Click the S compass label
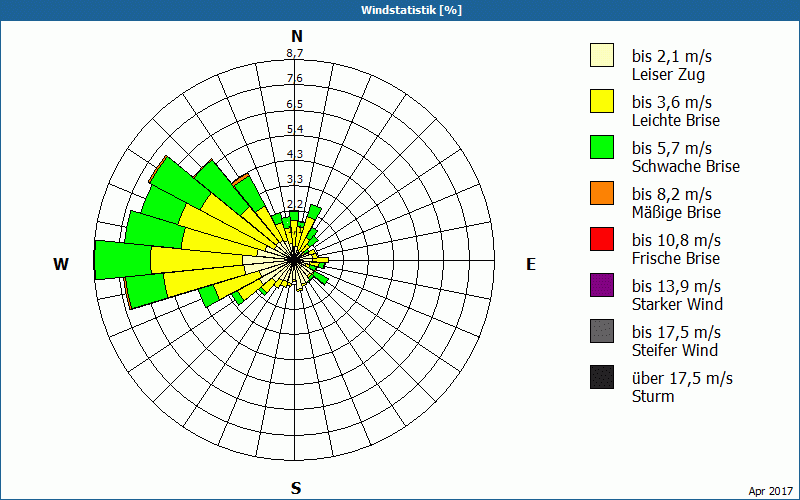The width and height of the screenshot is (800, 500). click(296, 488)
